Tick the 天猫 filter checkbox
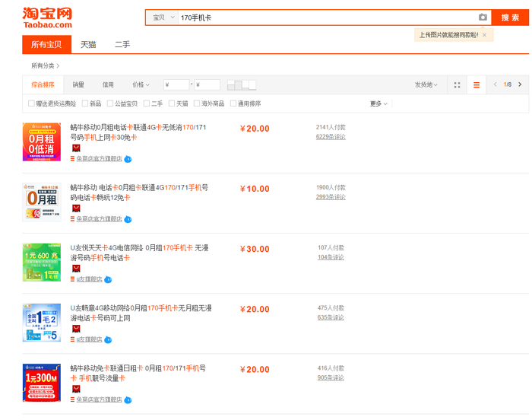532x420 pixels. pos(172,103)
